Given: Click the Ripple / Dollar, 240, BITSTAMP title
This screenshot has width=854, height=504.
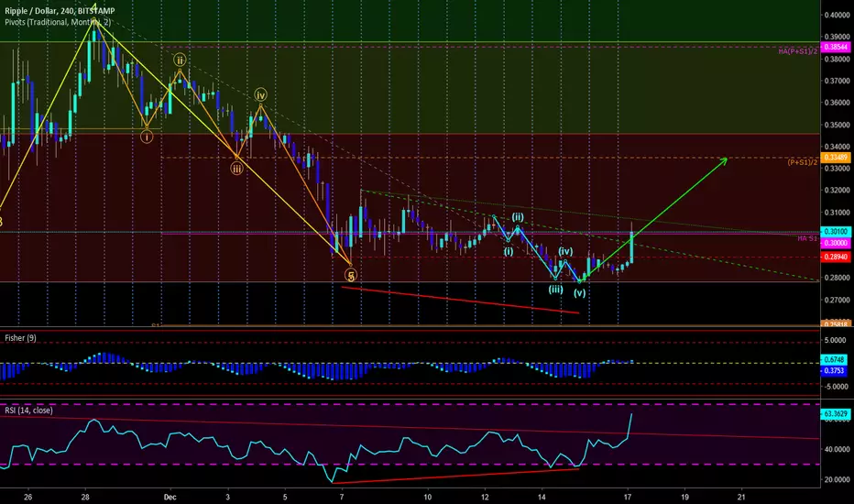Looking at the screenshot, I should [60, 11].
